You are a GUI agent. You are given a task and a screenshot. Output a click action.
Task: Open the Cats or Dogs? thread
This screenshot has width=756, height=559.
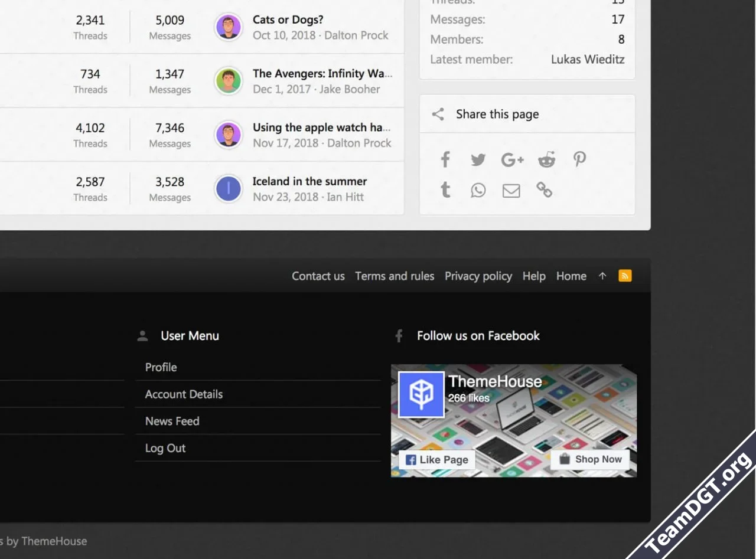tap(288, 19)
